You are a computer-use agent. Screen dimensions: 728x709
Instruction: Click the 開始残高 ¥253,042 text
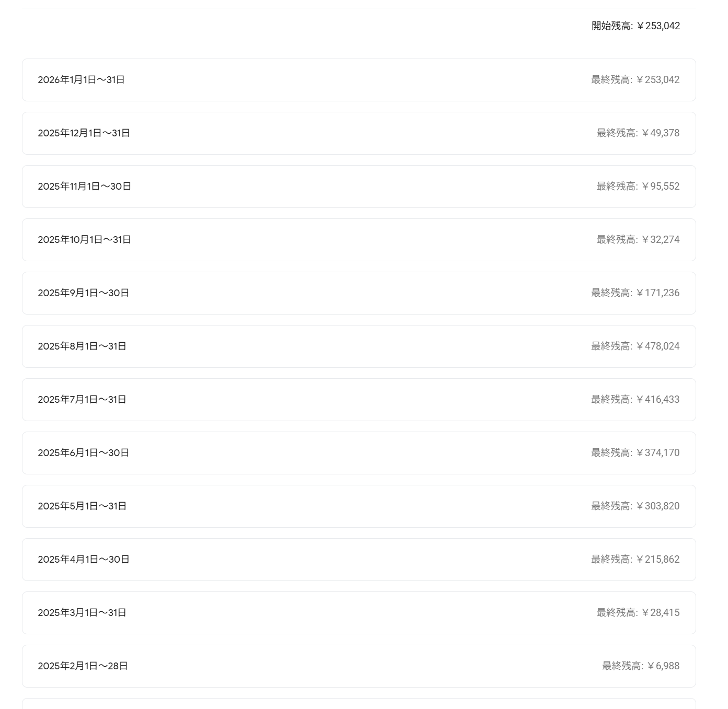[635, 26]
